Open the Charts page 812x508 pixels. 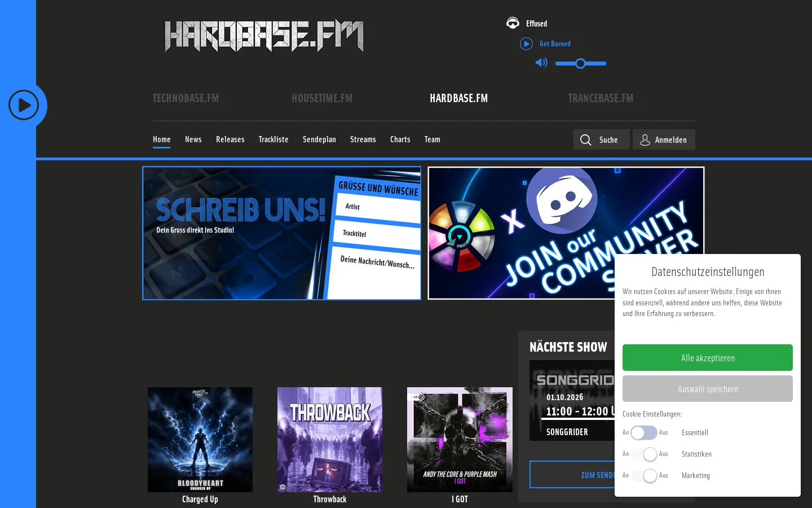pyautogui.click(x=400, y=139)
